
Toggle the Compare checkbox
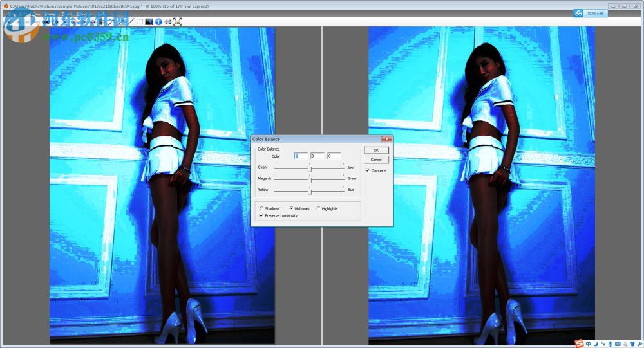(x=367, y=170)
